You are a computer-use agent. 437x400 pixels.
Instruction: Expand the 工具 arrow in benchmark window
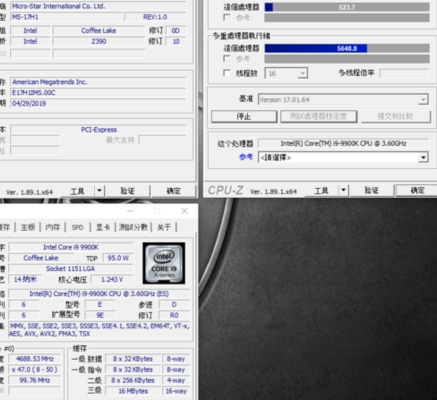344,191
